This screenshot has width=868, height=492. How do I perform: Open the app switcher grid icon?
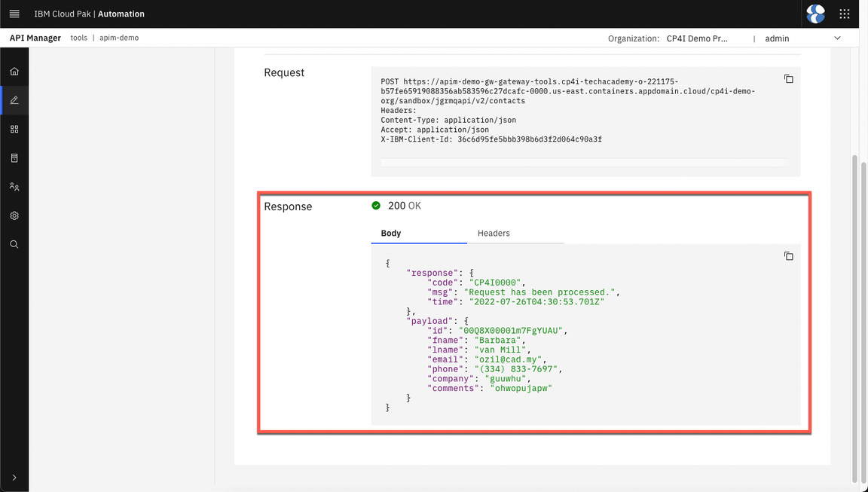pos(845,14)
